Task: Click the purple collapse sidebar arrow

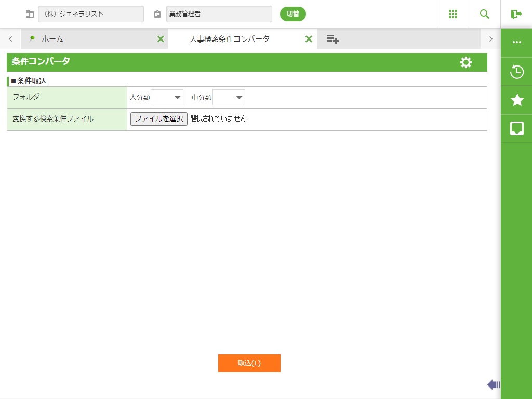Action: click(x=494, y=384)
